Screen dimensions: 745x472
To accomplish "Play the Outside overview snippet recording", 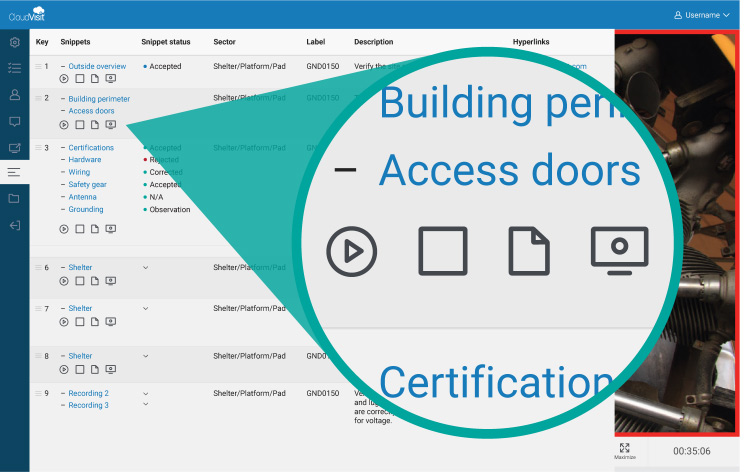I will coord(64,78).
